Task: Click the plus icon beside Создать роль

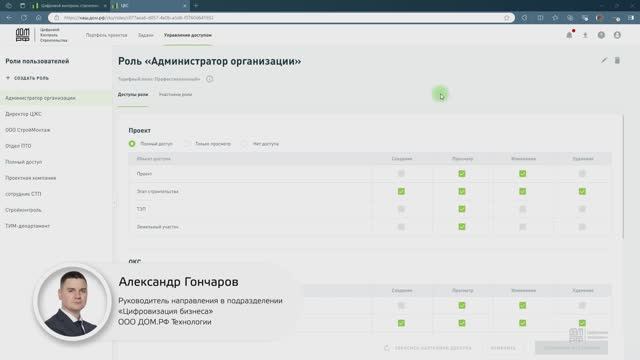Action: (8, 78)
